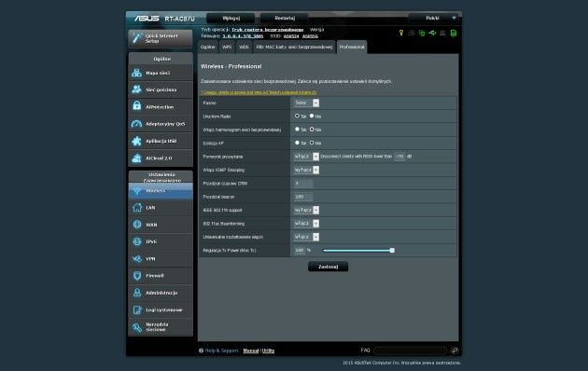Open the firmware version link

(243, 36)
